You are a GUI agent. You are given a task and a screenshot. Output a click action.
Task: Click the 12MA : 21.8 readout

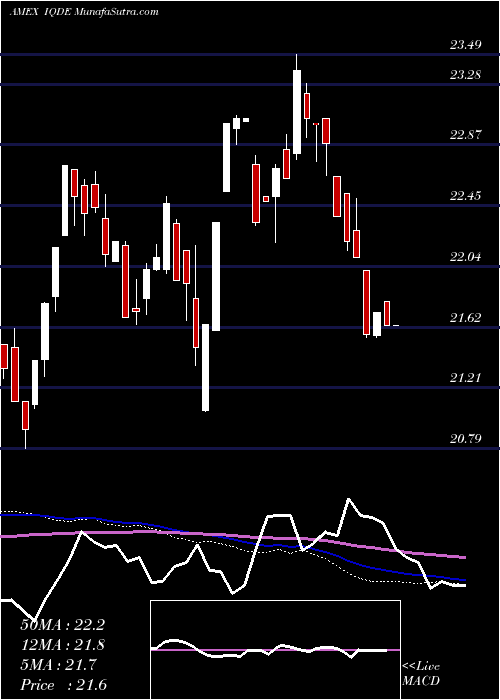(x=62, y=645)
